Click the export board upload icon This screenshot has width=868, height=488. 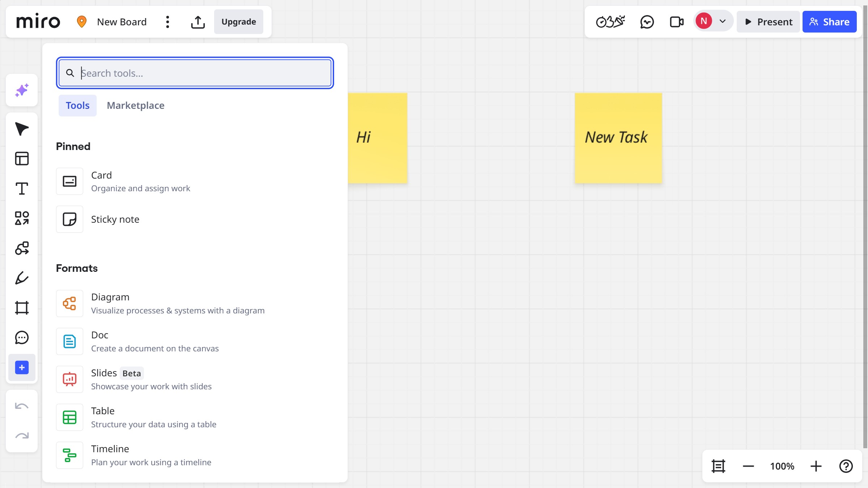[x=198, y=22]
